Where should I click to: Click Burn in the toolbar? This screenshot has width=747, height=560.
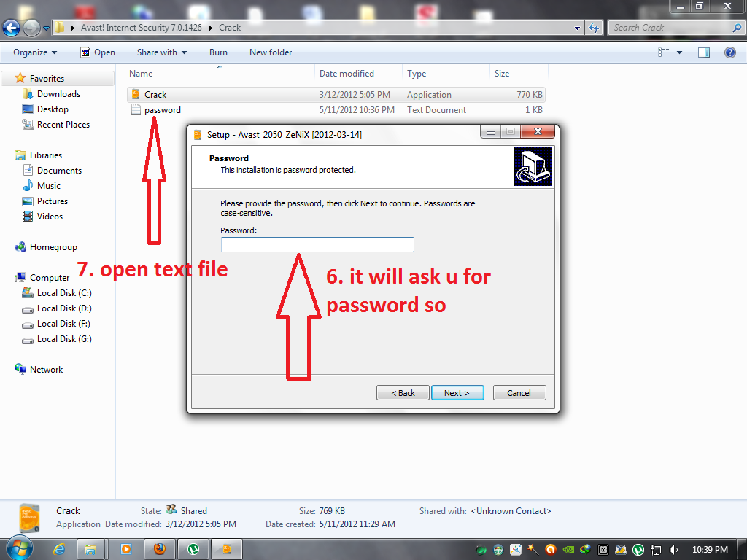pyautogui.click(x=218, y=52)
